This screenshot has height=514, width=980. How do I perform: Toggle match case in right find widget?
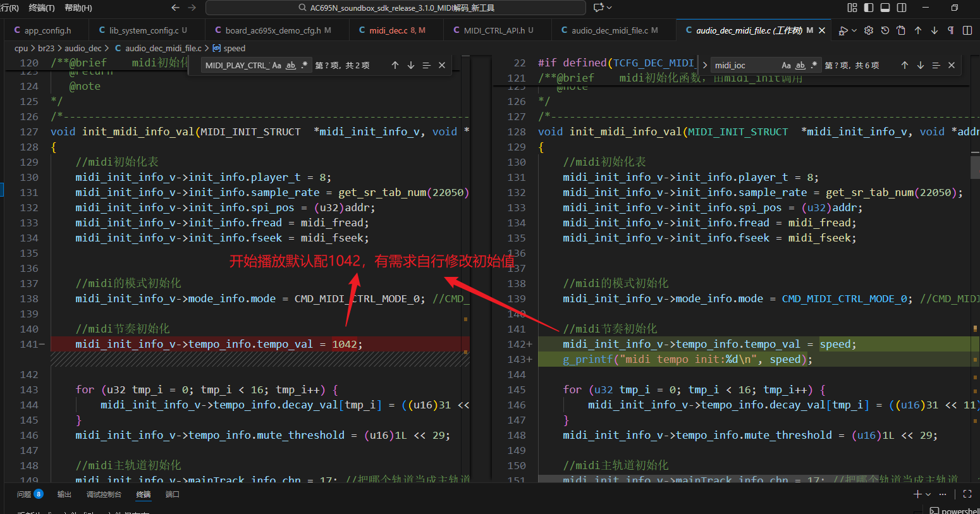tap(787, 65)
